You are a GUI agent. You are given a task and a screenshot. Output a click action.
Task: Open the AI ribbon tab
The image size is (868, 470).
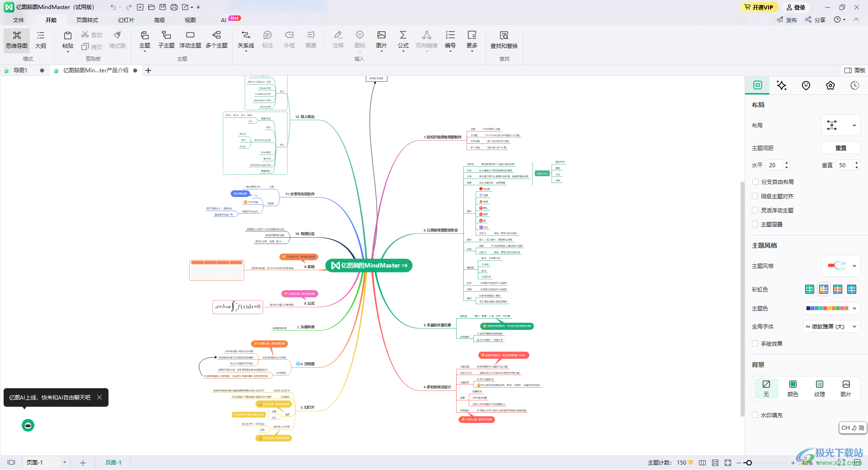tap(223, 20)
